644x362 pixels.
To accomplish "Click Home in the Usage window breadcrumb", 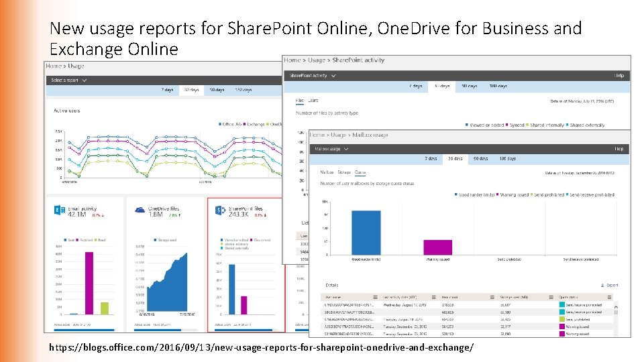I will 54,66.
